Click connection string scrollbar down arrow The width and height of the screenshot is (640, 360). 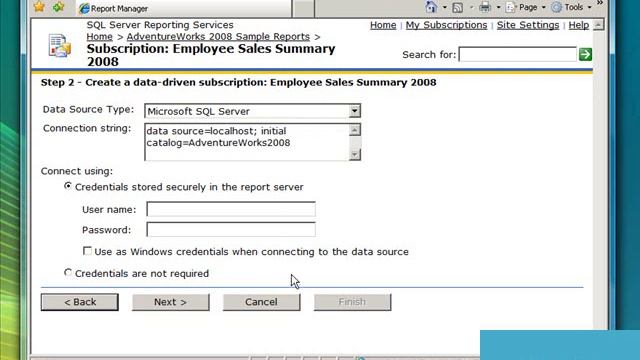pyautogui.click(x=355, y=154)
